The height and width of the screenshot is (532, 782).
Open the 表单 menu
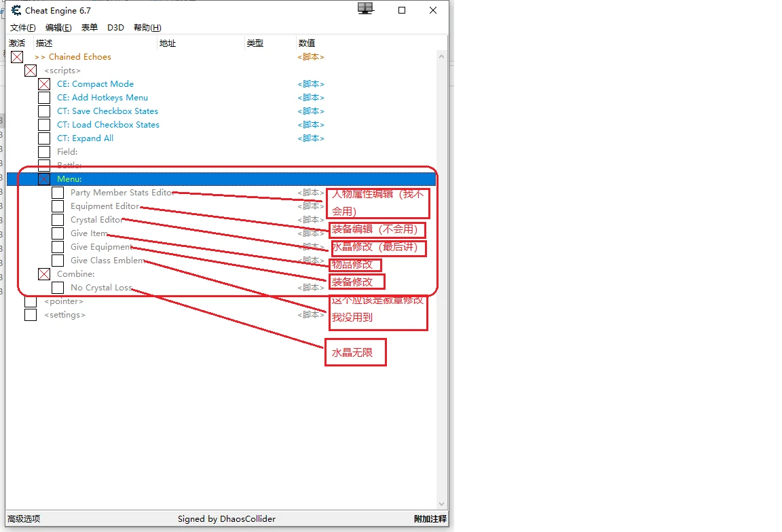(90, 27)
